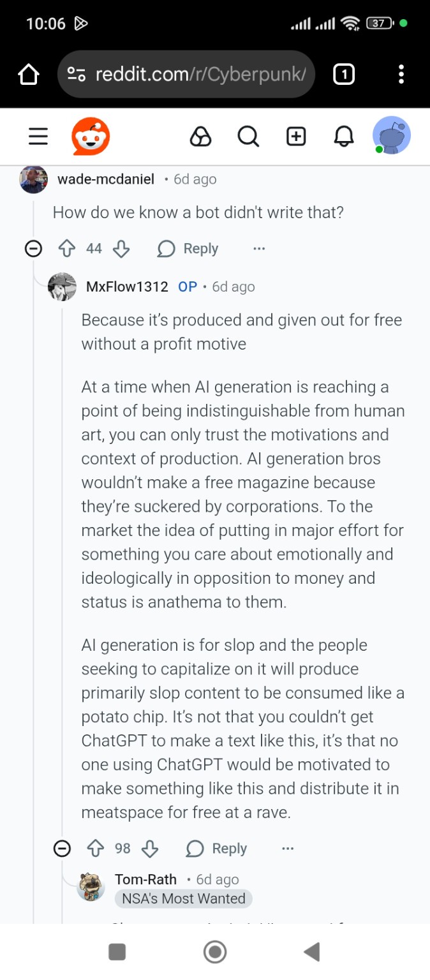Open the user avatar profile menu
This screenshot has height=980, width=430.
[391, 136]
